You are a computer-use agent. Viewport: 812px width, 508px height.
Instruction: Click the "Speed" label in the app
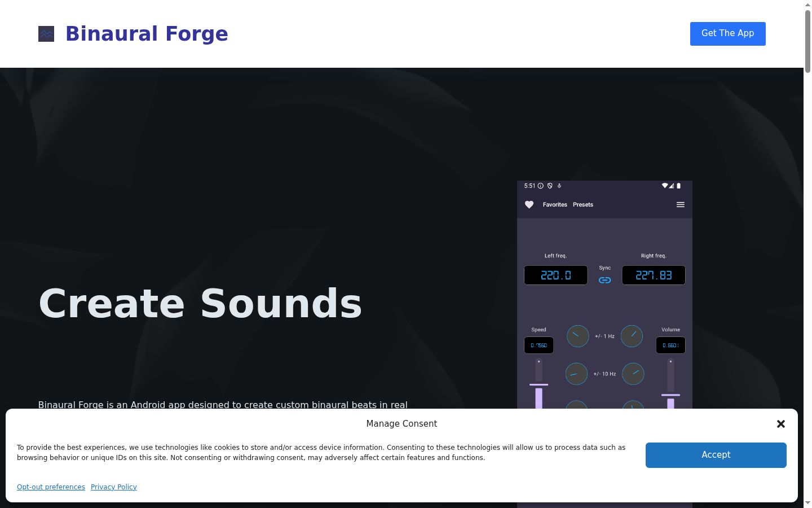click(539, 330)
